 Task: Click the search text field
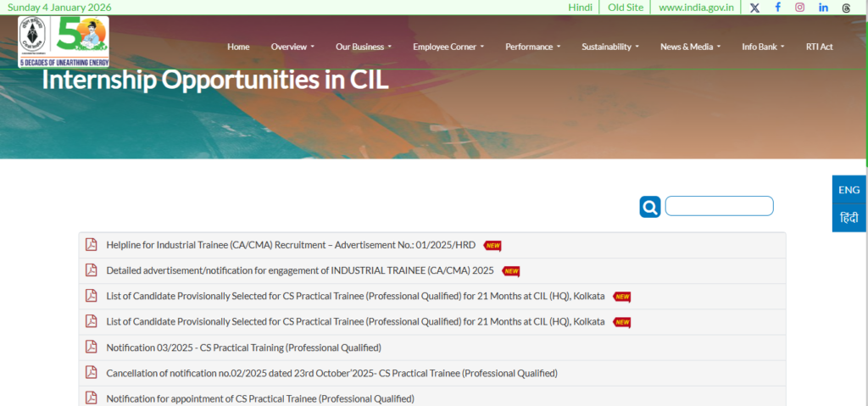[x=719, y=206]
